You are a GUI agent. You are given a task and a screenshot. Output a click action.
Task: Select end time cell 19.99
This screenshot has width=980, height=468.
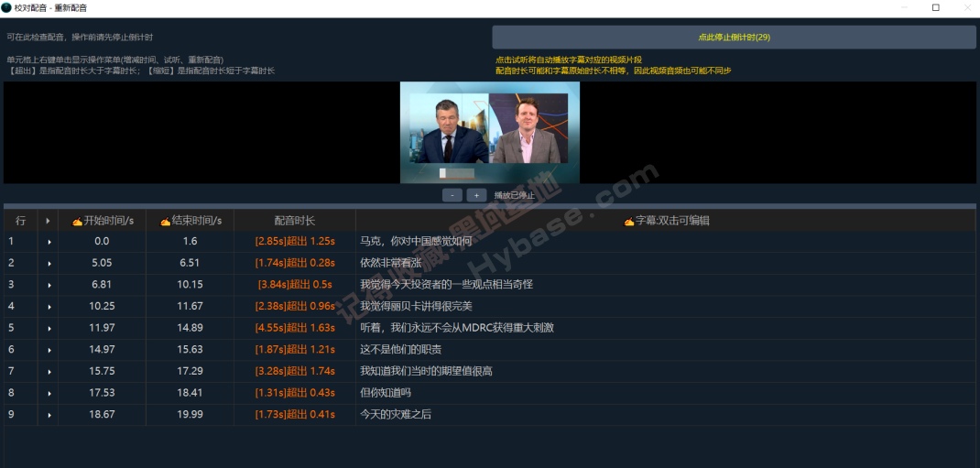[x=190, y=414]
